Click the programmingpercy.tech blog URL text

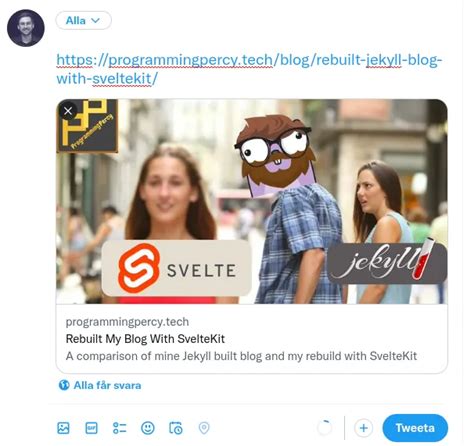tap(249, 69)
